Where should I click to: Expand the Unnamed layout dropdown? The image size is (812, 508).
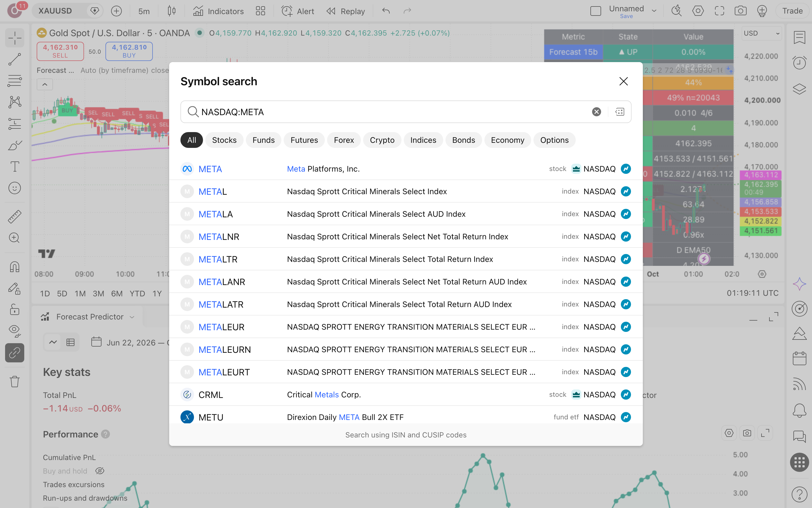click(654, 11)
